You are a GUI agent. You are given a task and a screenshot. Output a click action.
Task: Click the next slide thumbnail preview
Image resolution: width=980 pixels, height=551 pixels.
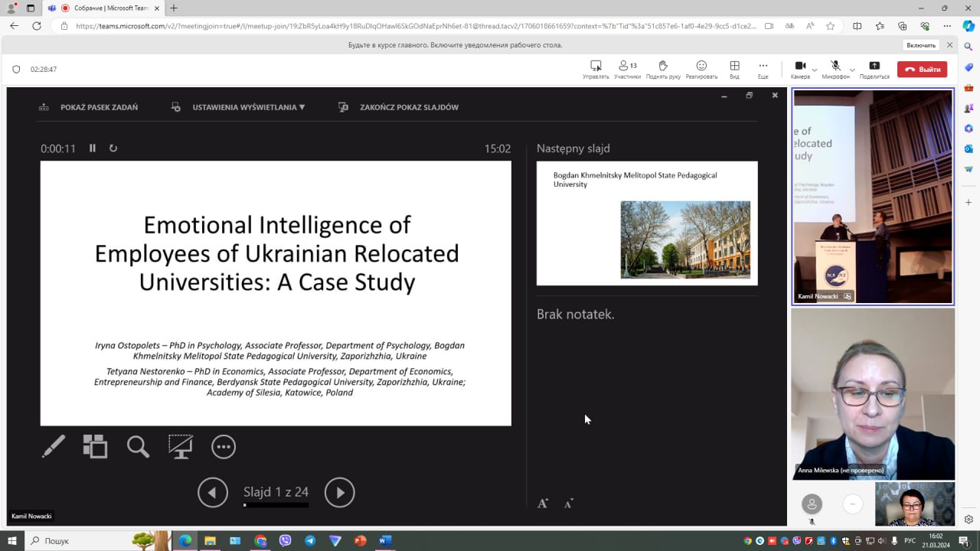pos(647,223)
